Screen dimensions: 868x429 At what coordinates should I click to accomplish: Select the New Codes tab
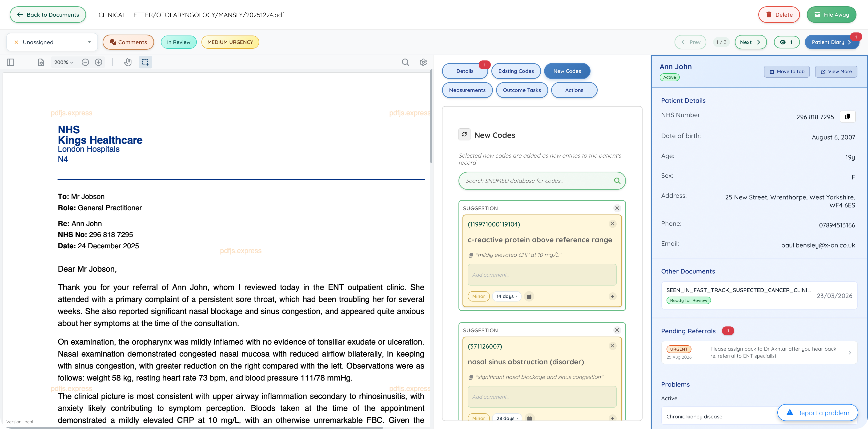(x=567, y=71)
